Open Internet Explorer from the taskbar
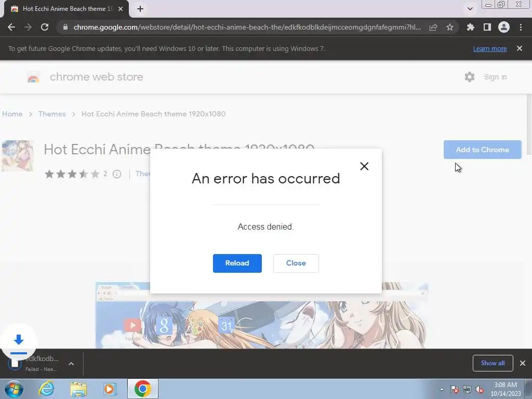The height and width of the screenshot is (399, 532). 46,389
